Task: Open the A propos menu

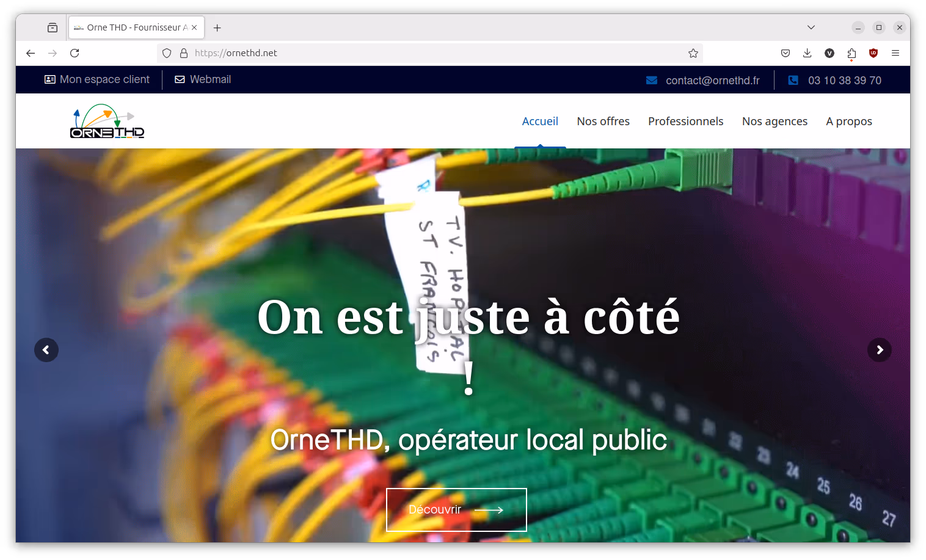Action: 849,122
